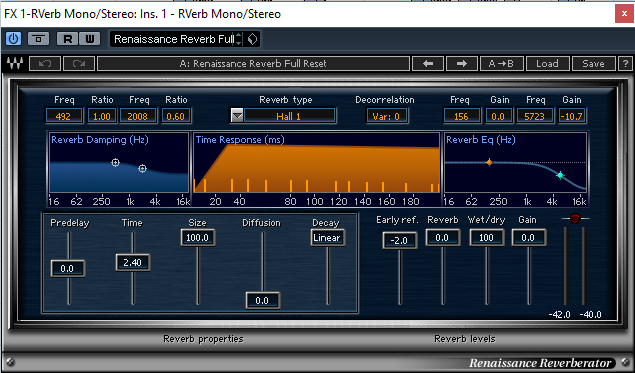This screenshot has height=373, width=635.
Task: Click the output Gain slider handle at 0.0
Action: (529, 237)
